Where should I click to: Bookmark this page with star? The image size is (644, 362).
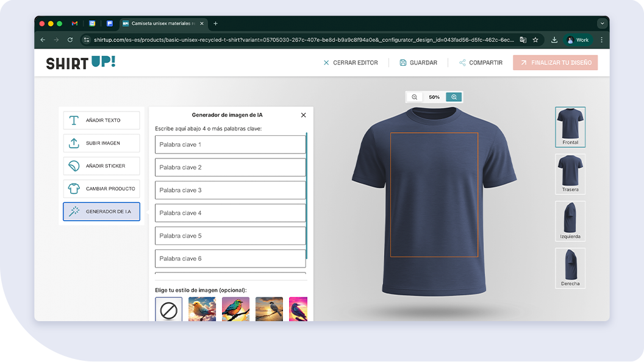coord(535,40)
